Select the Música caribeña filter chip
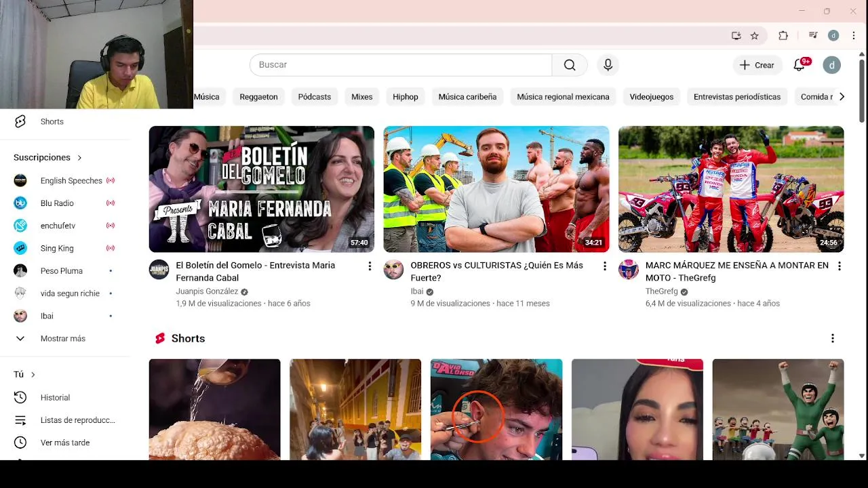Image resolution: width=868 pixels, height=488 pixels. tap(467, 97)
